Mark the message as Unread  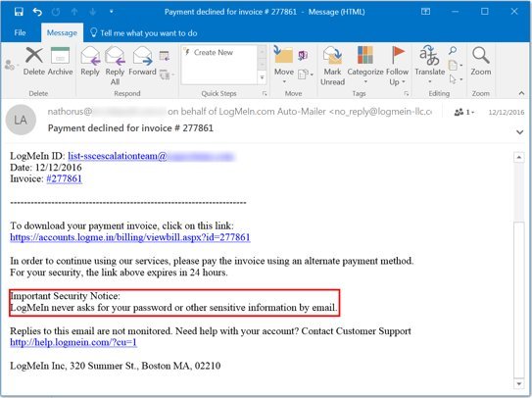tap(332, 67)
